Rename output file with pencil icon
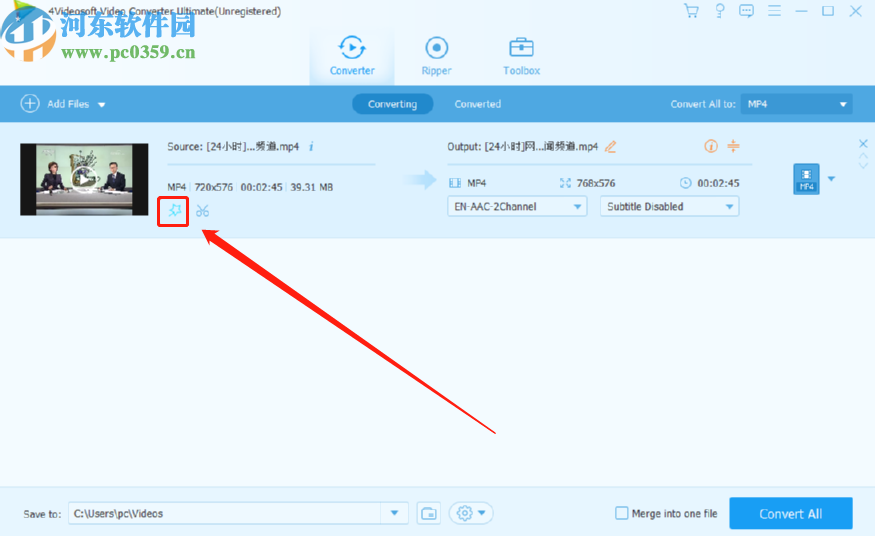875x536 pixels. pos(610,147)
